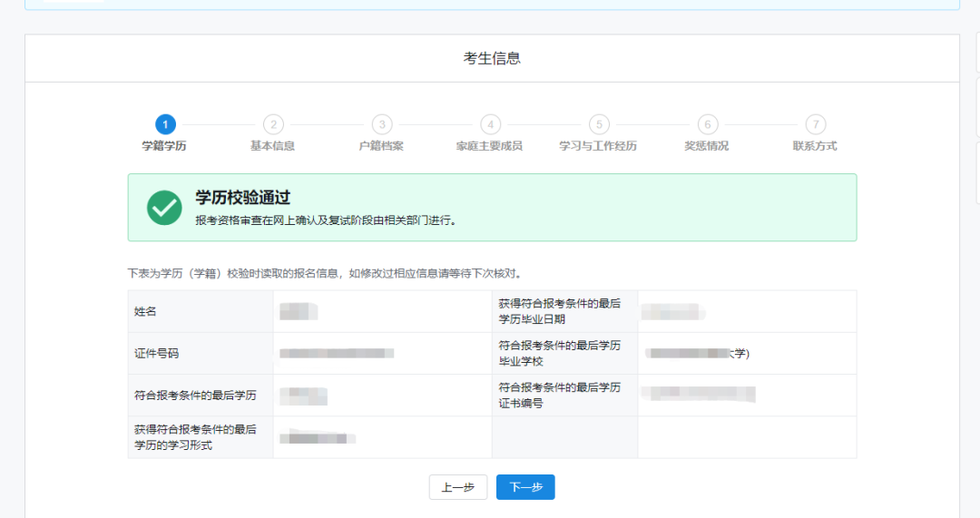Select the blurred 证件号码 value

point(337,354)
